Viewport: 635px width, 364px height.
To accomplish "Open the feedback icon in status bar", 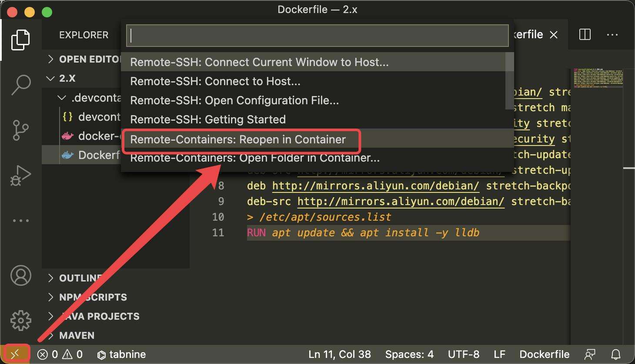I will 590,354.
